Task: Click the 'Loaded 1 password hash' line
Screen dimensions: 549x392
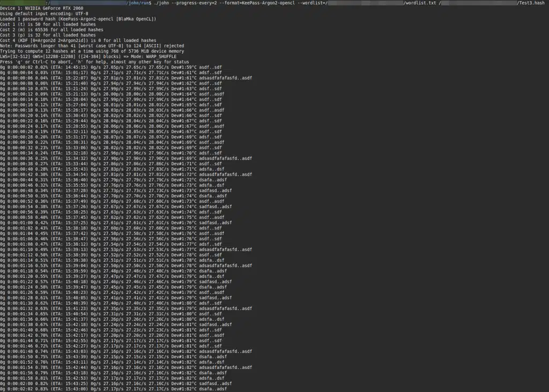Action: pyautogui.click(x=78, y=19)
